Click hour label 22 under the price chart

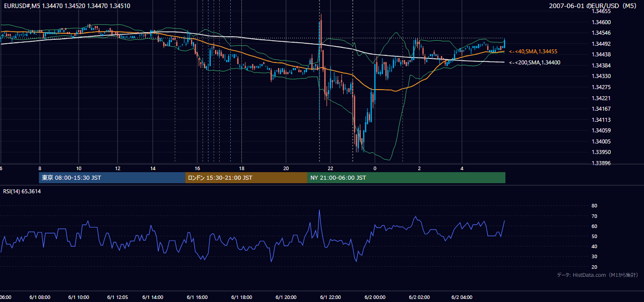tap(330, 168)
